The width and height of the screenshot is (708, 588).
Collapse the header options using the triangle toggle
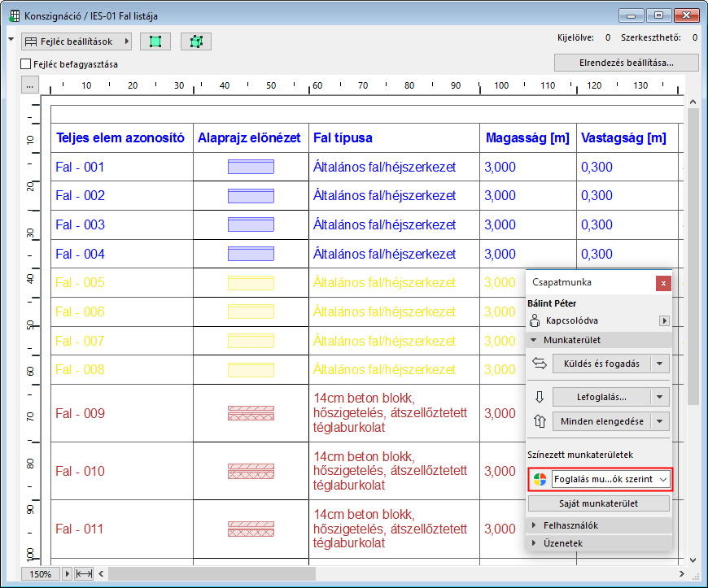[9, 38]
